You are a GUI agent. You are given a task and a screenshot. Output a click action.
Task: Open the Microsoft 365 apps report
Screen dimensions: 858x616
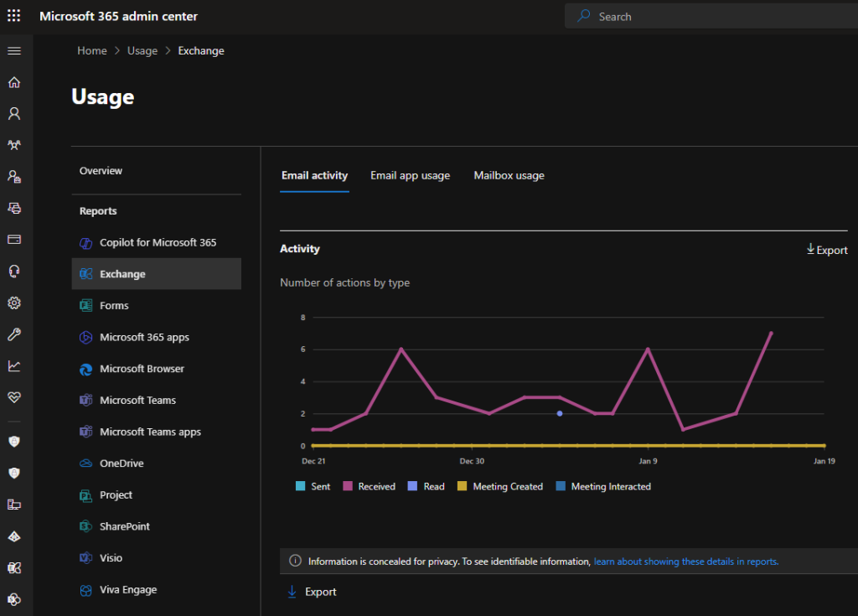click(x=157, y=337)
